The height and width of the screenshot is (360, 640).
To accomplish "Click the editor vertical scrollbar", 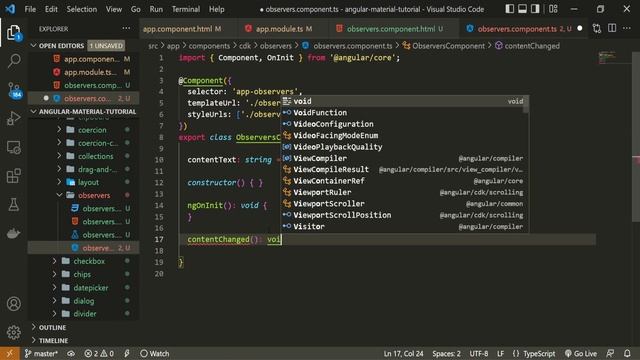I will pos(636,137).
